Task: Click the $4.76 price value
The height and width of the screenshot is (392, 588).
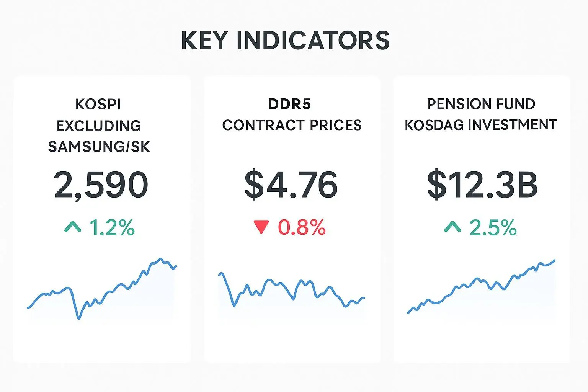Action: [291, 185]
